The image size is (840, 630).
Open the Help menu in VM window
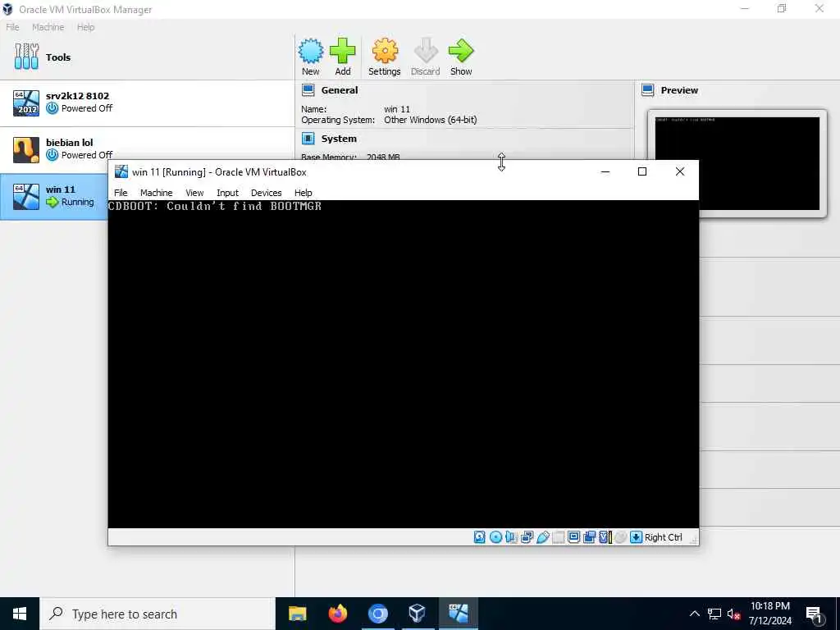pos(304,193)
